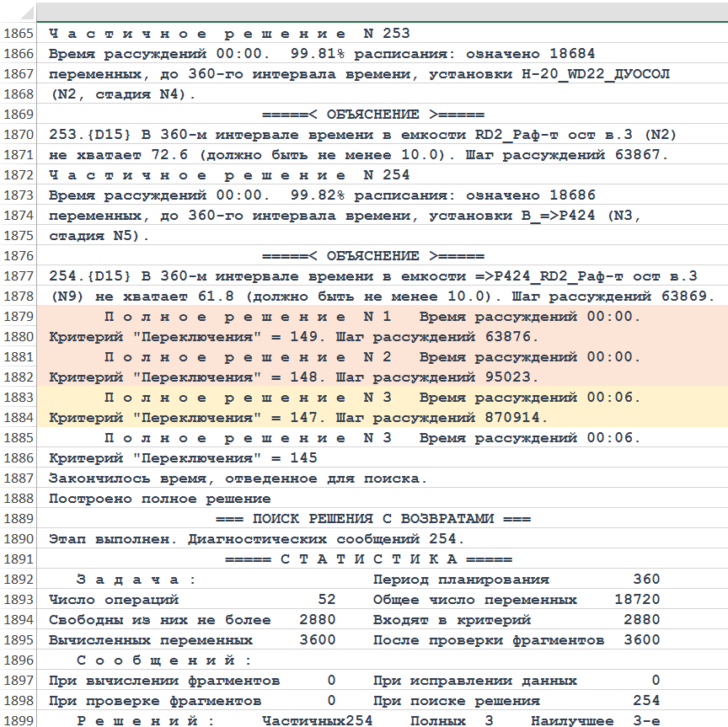Viewport: 728px width, 727px height.
Task: Click the select-all corner triangle
Action: tap(19, 12)
